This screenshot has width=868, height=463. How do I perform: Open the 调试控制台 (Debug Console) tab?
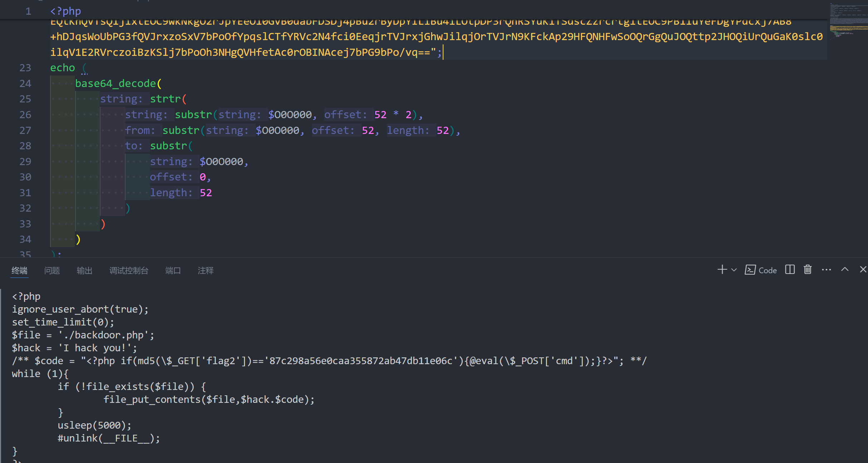point(129,271)
